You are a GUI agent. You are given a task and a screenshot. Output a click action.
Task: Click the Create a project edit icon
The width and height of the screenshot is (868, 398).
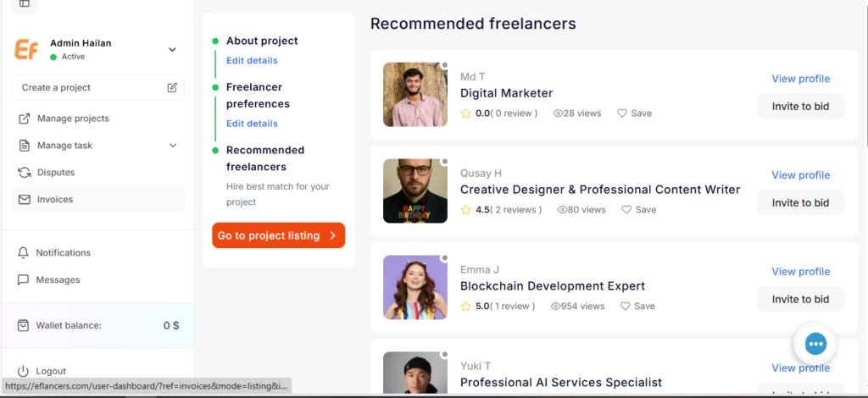pos(172,87)
